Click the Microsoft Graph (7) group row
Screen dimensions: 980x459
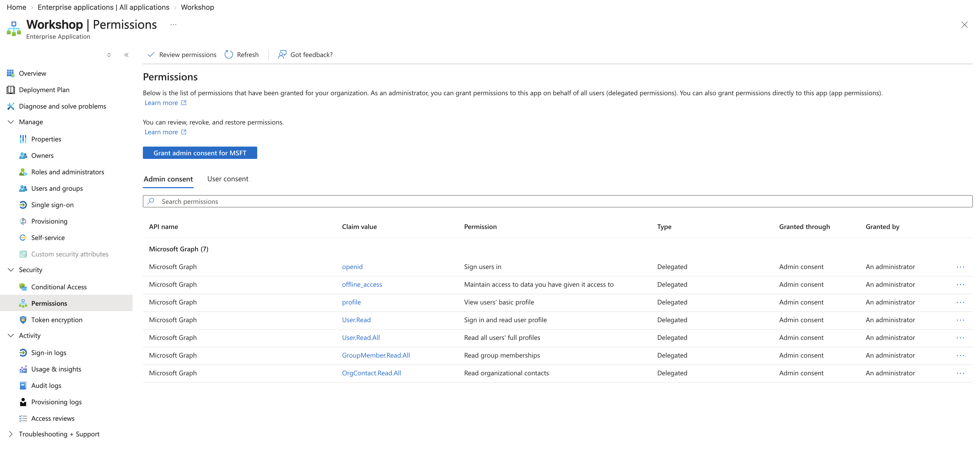[558, 249]
